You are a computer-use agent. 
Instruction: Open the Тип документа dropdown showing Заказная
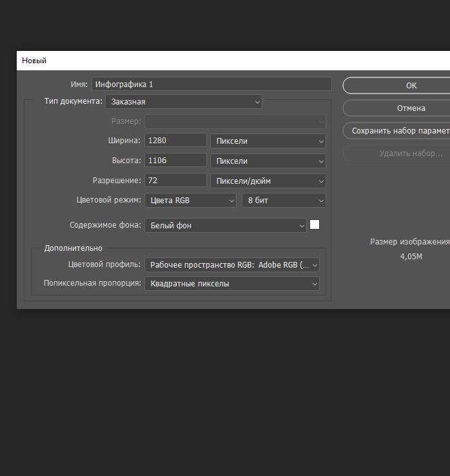coord(184,101)
